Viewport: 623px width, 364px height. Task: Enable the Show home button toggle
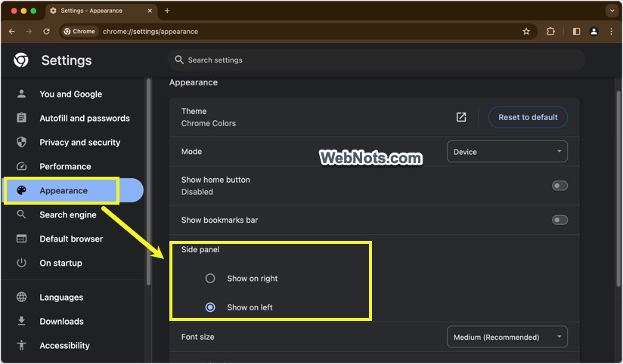pos(559,186)
